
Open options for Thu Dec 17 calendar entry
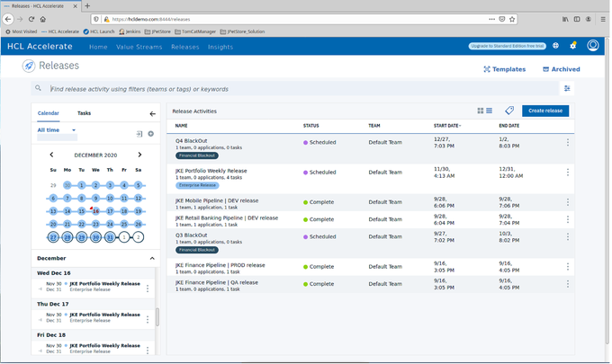coord(148,320)
